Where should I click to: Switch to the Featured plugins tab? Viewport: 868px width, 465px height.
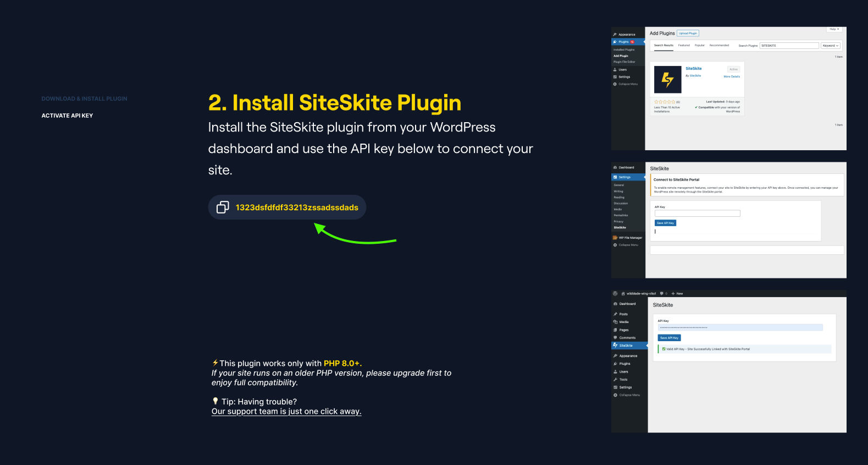(684, 46)
